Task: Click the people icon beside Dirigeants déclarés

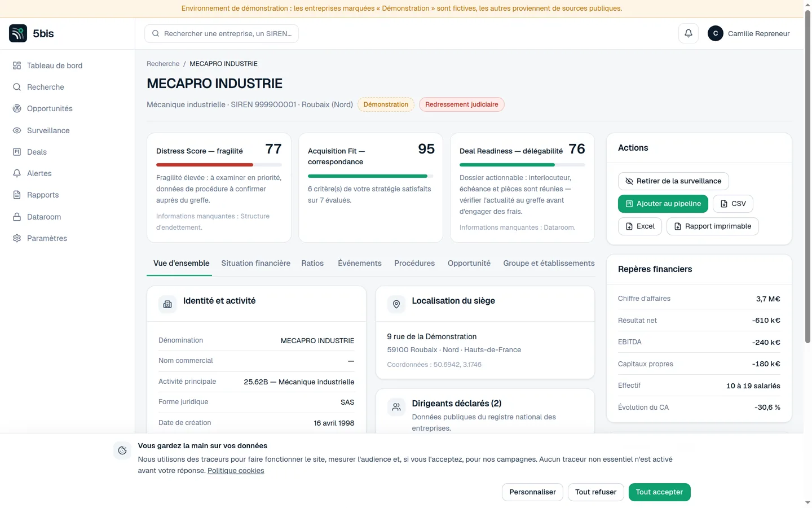Action: click(x=396, y=407)
